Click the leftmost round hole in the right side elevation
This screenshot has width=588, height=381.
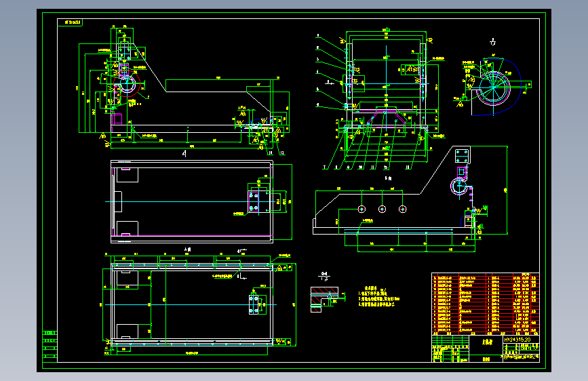(361, 209)
